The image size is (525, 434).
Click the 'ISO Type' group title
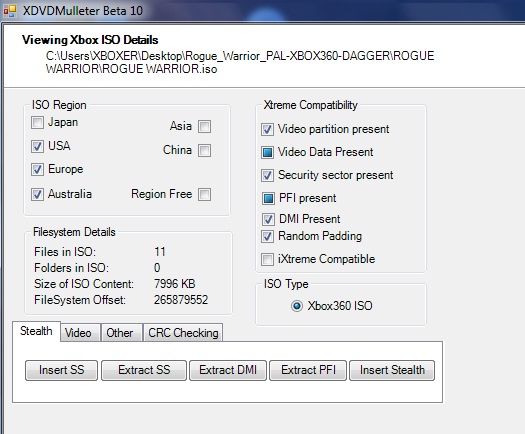(286, 284)
